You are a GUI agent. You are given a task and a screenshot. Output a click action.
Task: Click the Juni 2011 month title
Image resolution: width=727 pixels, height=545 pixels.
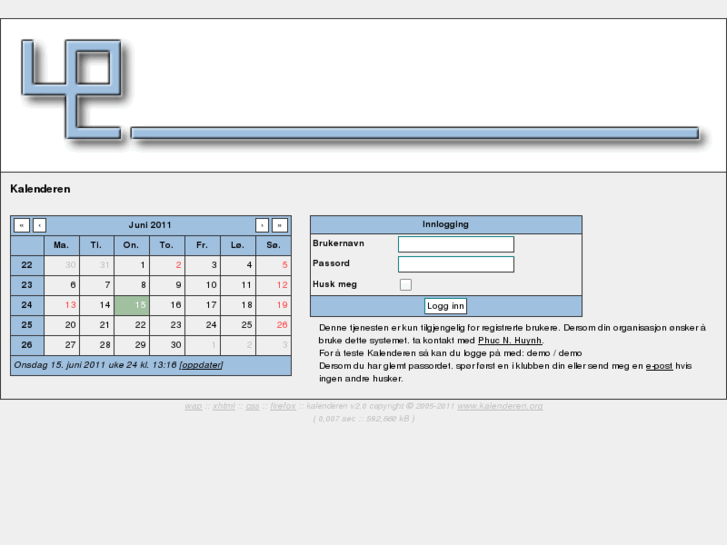pos(150,225)
